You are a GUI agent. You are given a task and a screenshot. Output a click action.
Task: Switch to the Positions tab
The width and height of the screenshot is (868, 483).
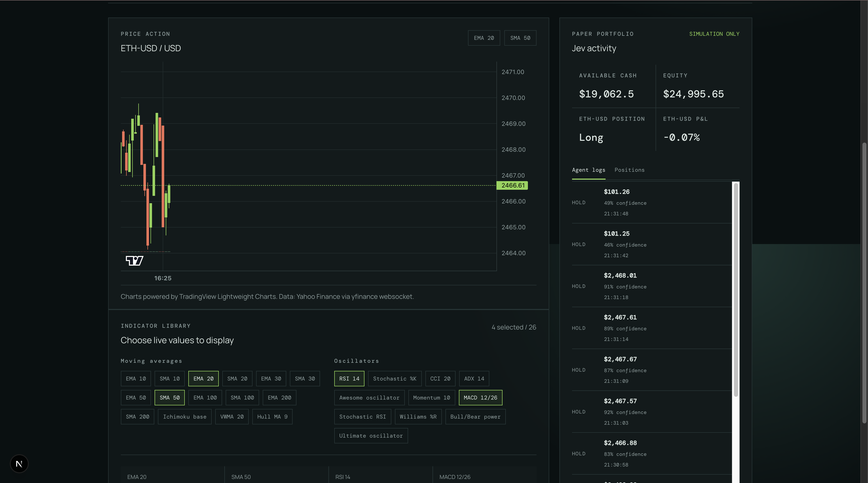pyautogui.click(x=629, y=170)
